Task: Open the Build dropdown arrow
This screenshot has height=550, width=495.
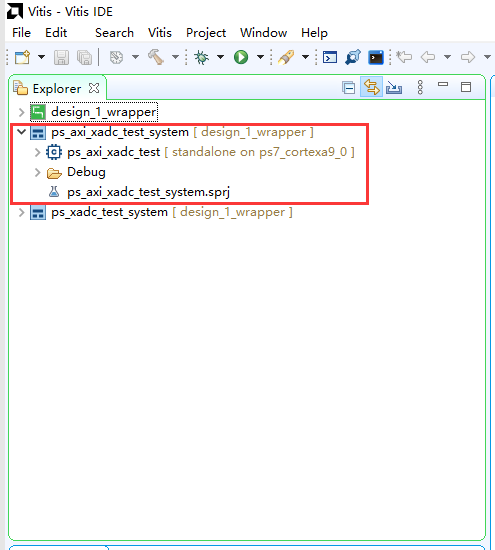Action: click(x=175, y=57)
